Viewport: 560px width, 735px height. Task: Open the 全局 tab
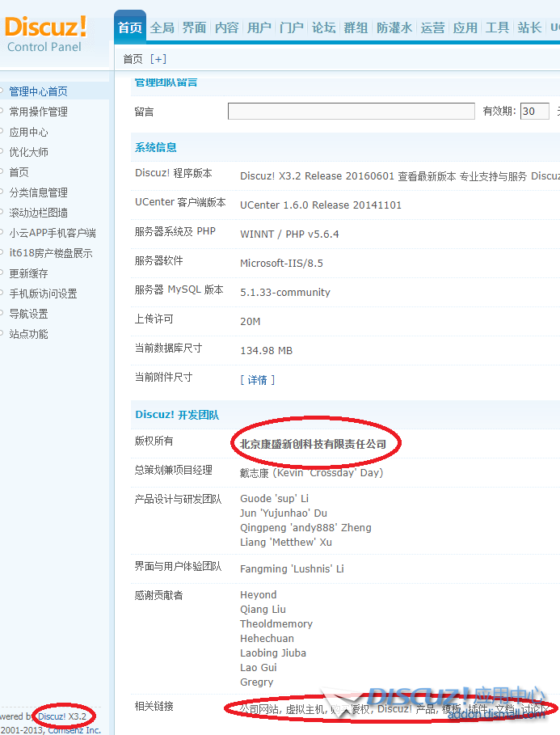(162, 27)
